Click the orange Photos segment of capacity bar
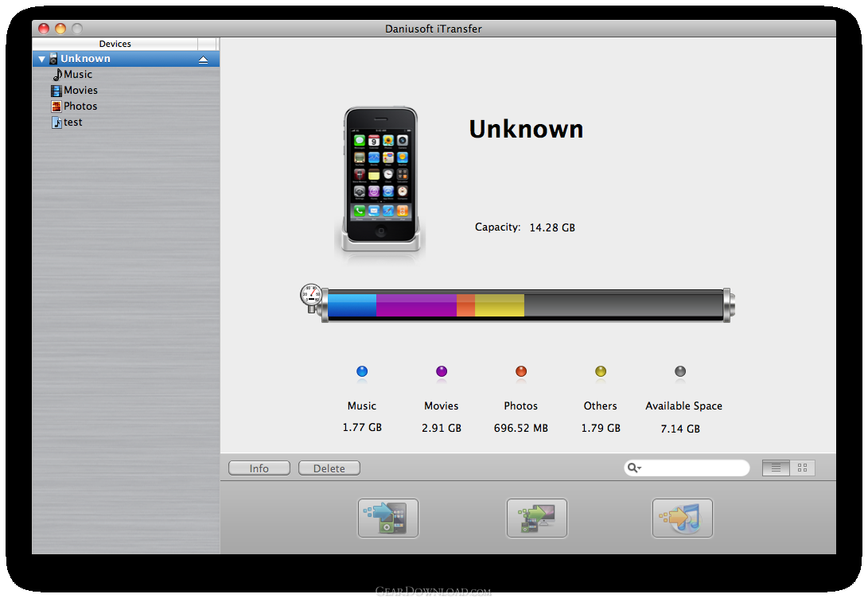Viewport: 868px width, 598px height. coord(465,305)
